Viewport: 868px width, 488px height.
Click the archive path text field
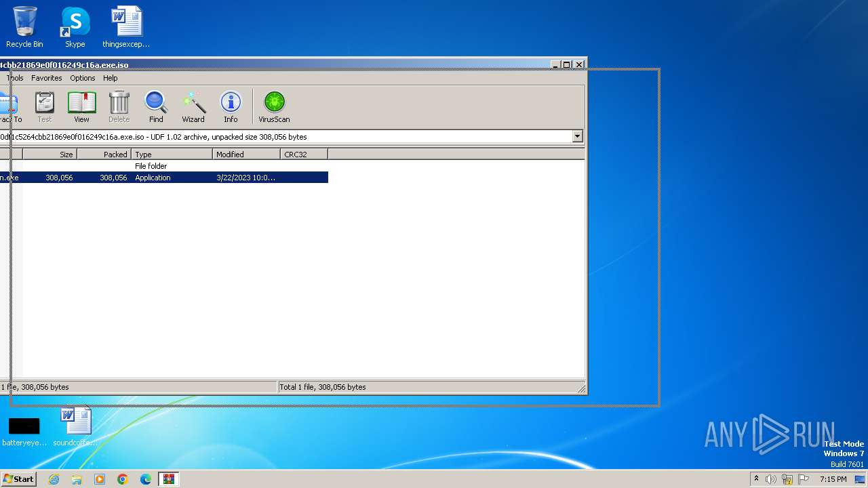coord(285,136)
